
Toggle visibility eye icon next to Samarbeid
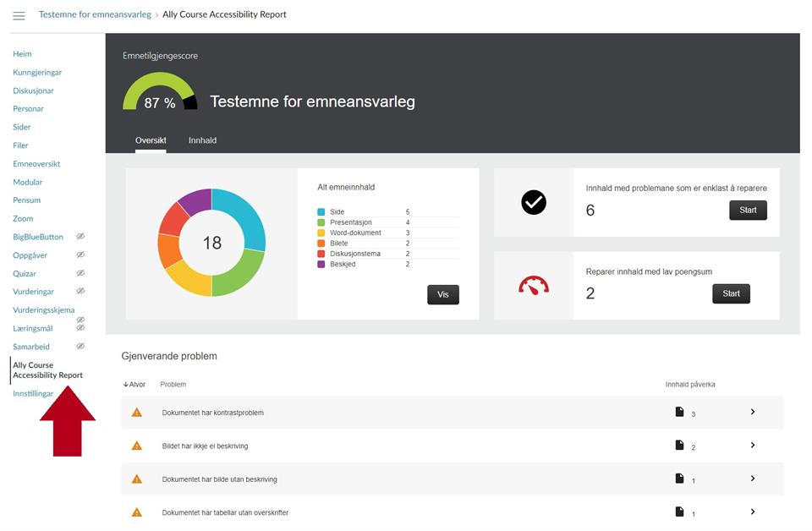click(x=80, y=347)
